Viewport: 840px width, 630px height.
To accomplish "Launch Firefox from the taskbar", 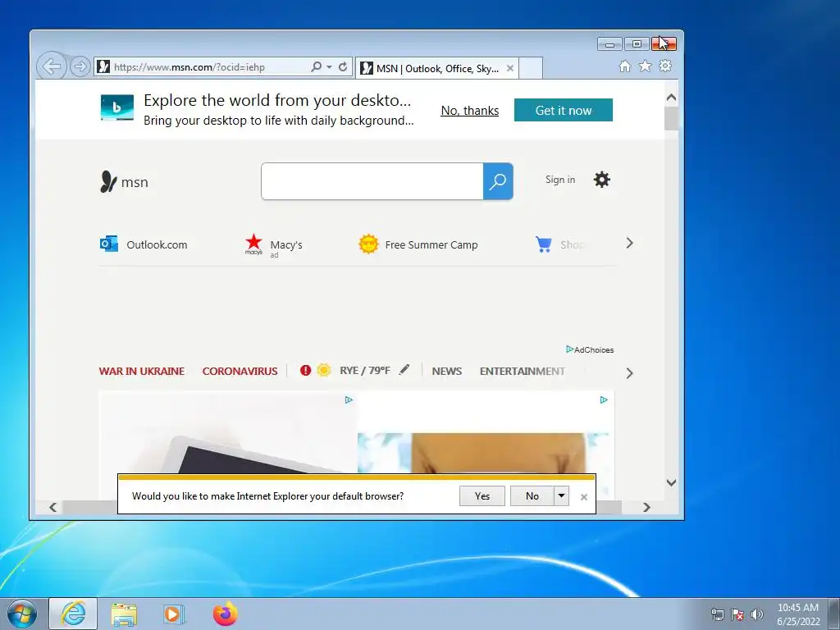I will [226, 614].
